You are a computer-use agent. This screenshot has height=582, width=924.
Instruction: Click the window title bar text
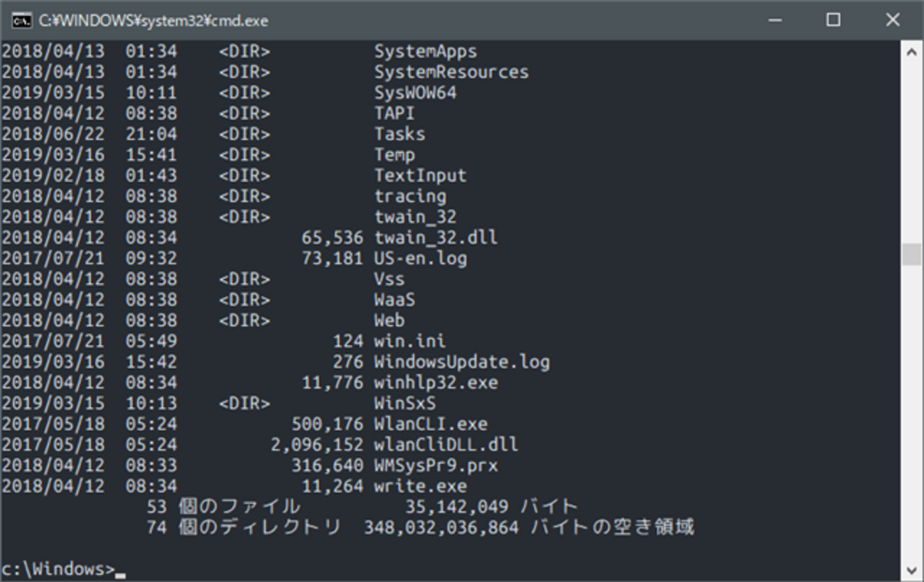154,21
